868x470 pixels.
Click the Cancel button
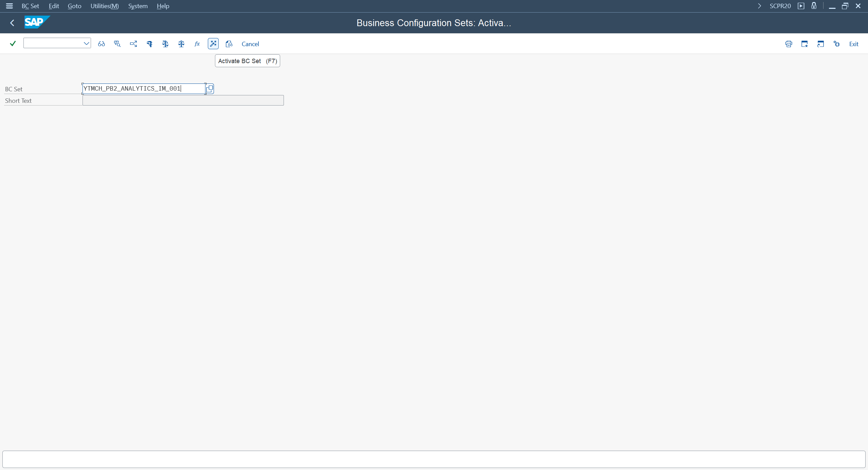(x=250, y=44)
